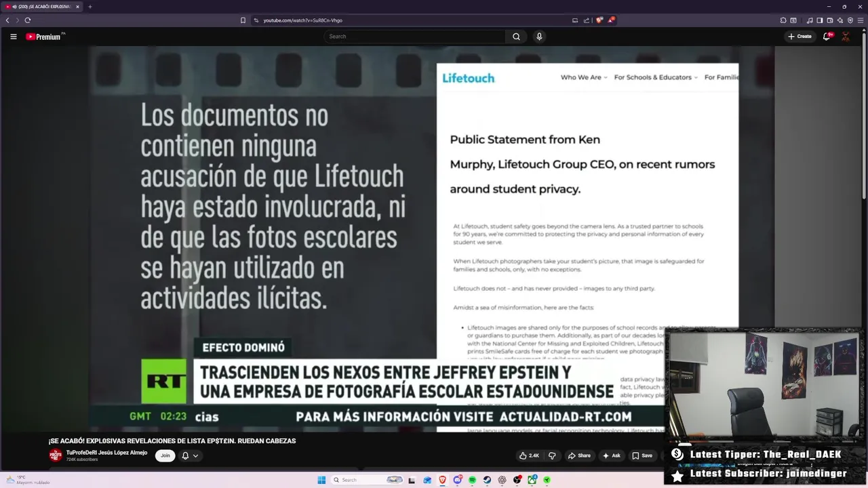Share the video

(580, 455)
